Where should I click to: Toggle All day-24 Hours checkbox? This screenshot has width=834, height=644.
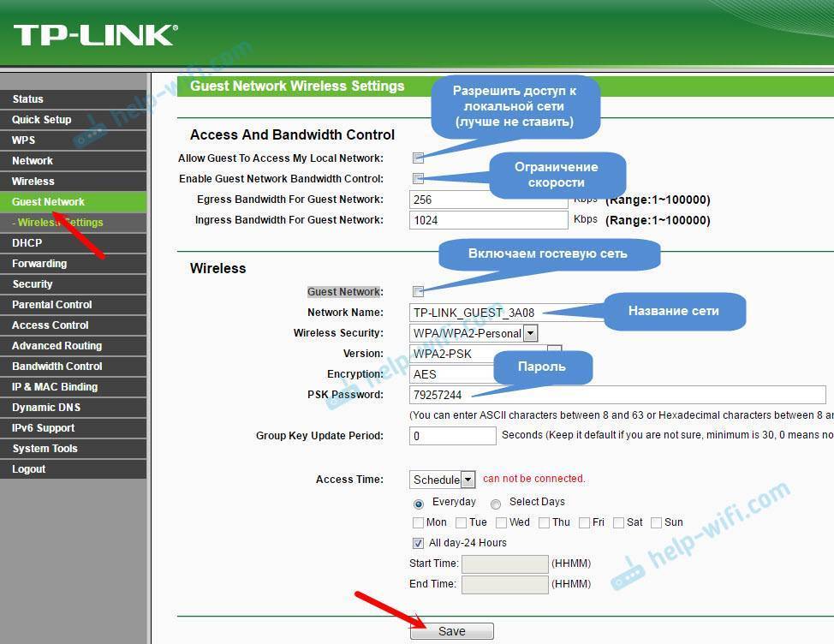pos(419,543)
